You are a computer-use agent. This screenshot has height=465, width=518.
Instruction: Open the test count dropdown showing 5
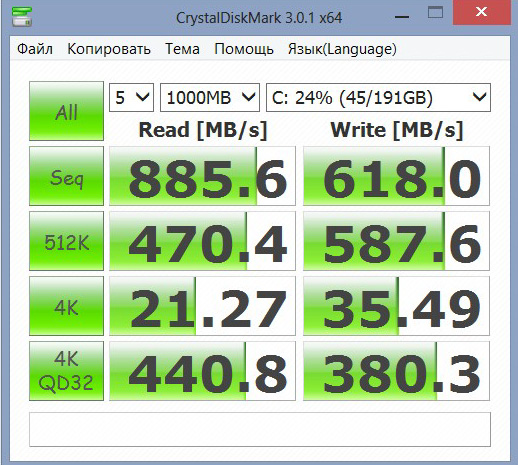(131, 97)
